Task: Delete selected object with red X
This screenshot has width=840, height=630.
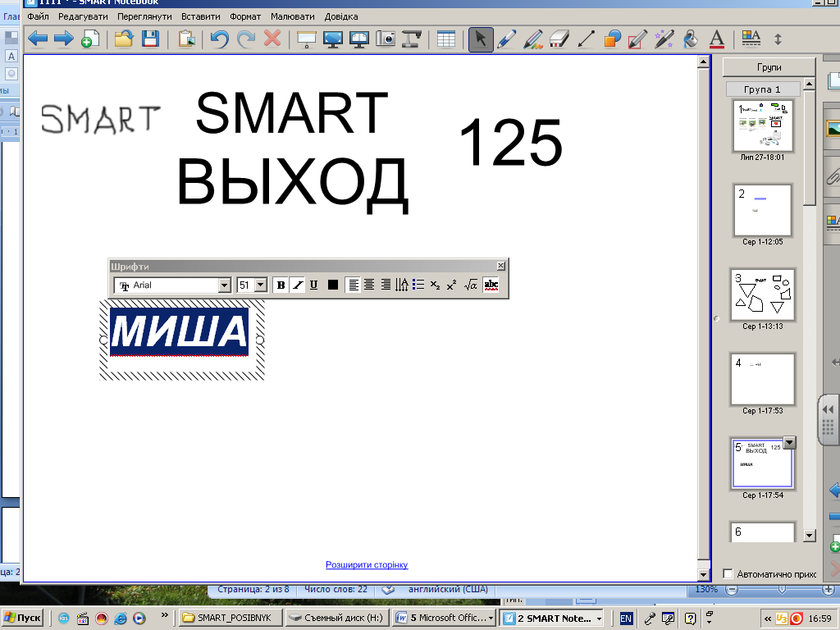Action: (x=272, y=39)
